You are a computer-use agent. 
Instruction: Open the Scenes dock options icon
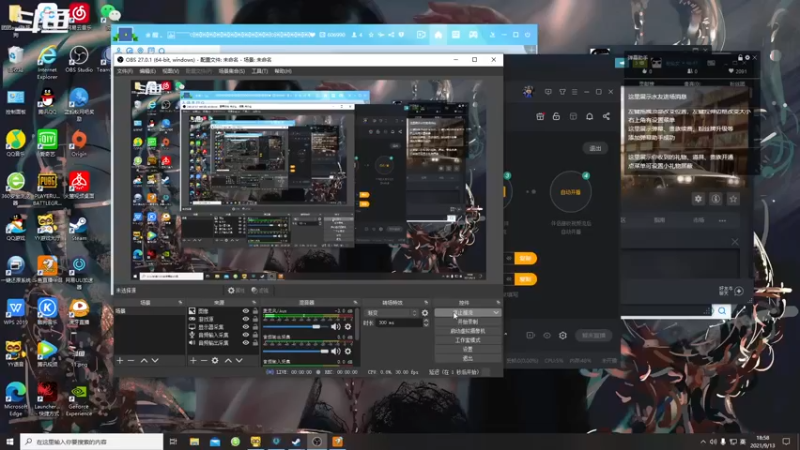(180, 303)
